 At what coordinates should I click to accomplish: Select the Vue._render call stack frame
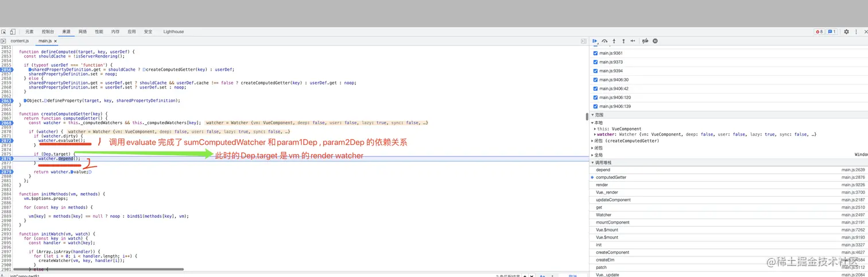(x=728, y=193)
